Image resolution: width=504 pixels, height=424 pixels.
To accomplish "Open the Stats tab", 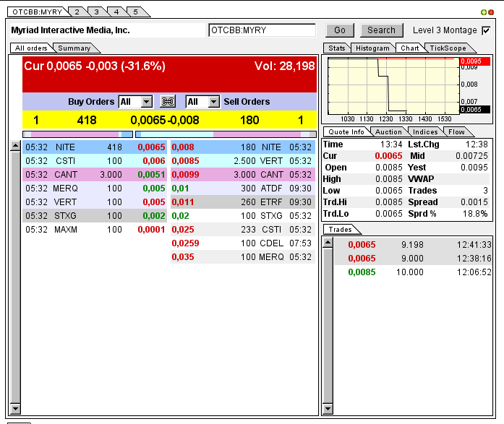I will (336, 48).
